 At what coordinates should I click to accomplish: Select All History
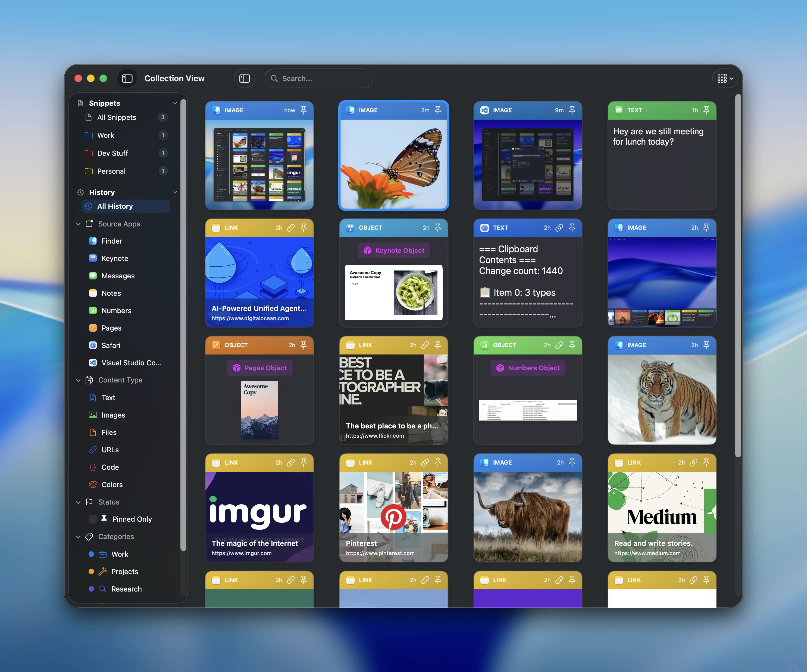126,206
